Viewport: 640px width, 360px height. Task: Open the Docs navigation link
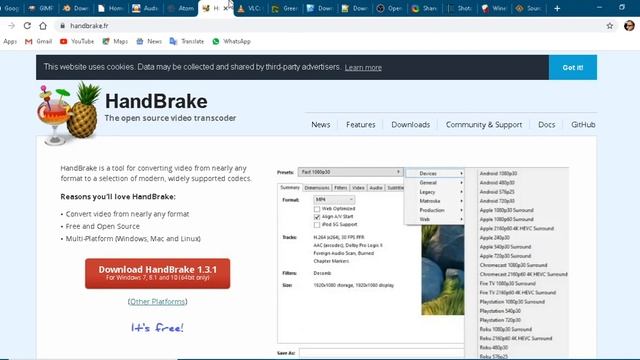pyautogui.click(x=547, y=124)
